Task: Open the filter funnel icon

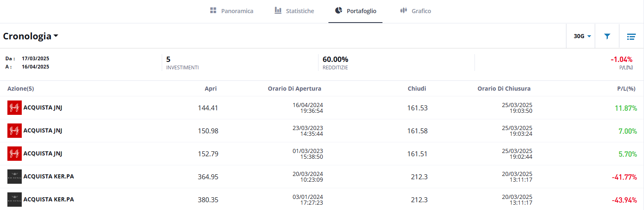Action: click(607, 36)
